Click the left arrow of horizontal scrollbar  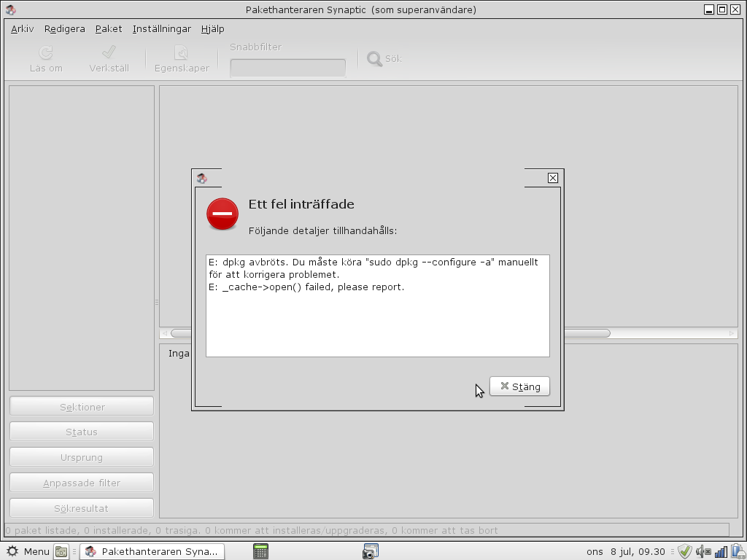click(165, 333)
